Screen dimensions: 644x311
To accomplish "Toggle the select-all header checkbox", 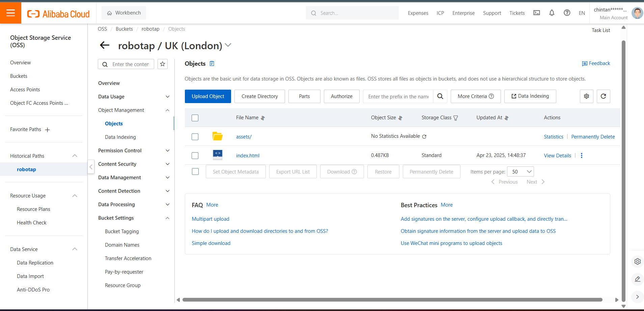I will (195, 118).
